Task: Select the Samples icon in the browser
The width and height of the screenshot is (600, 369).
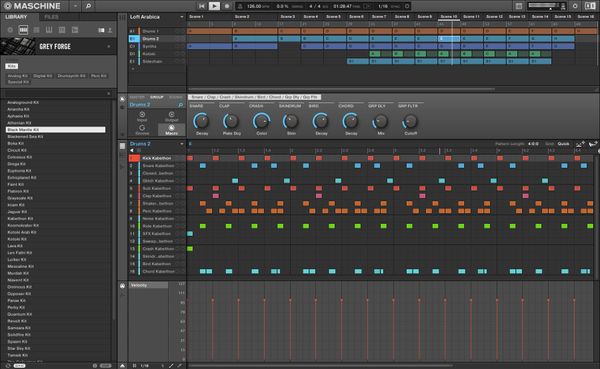Action: pos(75,30)
